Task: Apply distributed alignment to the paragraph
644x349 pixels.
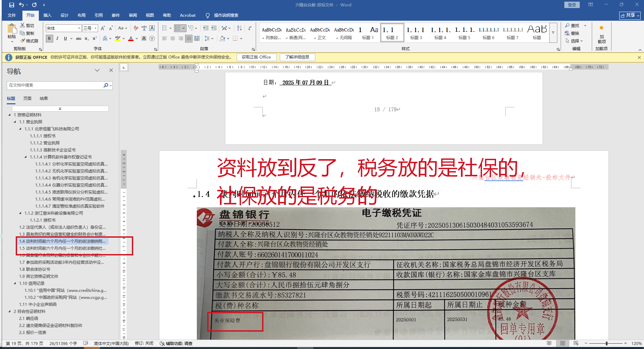Action: 197,38
